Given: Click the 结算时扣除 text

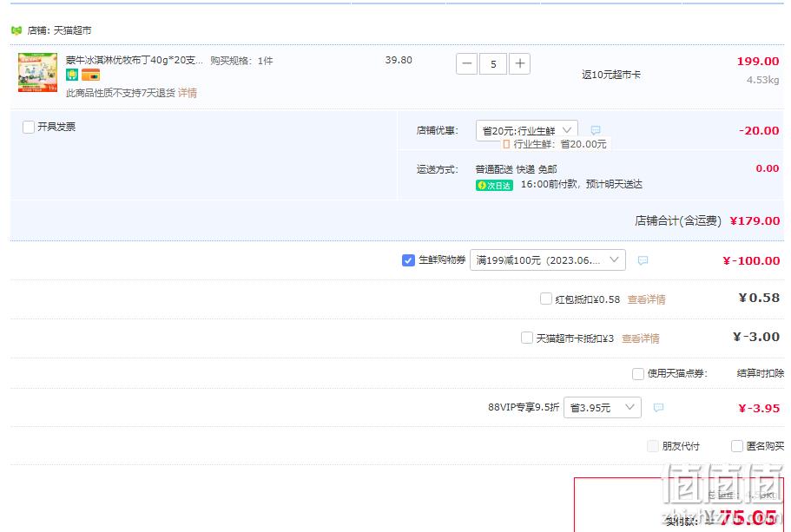Looking at the screenshot, I should tap(761, 373).
